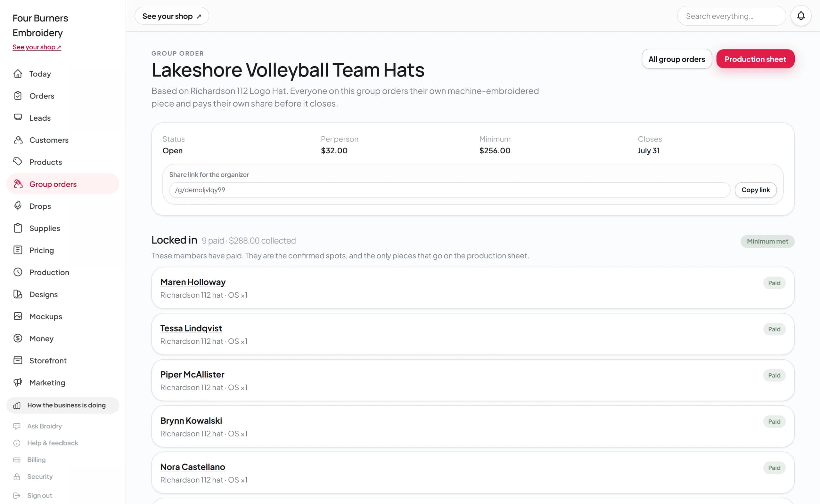Select Group orders in sidebar
820x504 pixels.
(63, 184)
